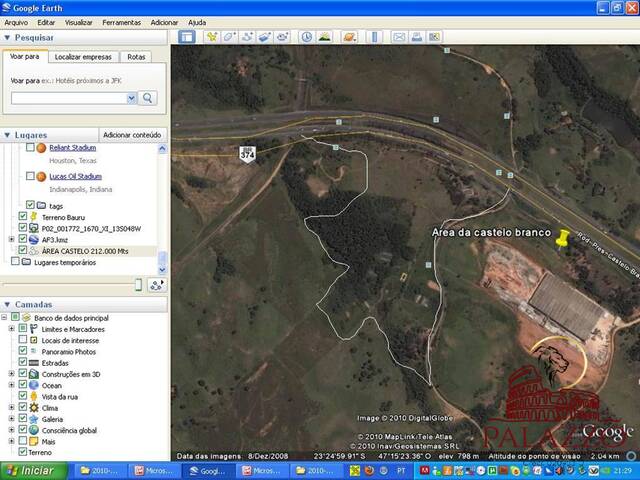Select the add path tool
This screenshot has width=640, height=480.
point(247,37)
